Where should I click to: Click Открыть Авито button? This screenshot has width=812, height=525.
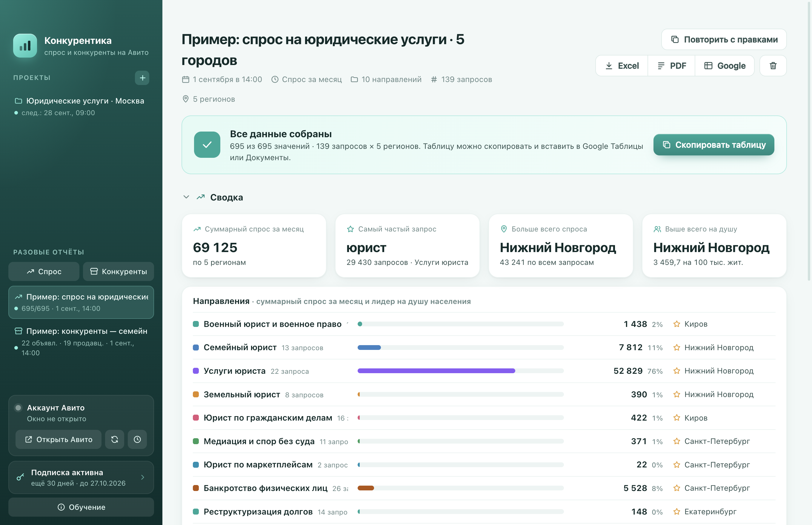coord(58,439)
